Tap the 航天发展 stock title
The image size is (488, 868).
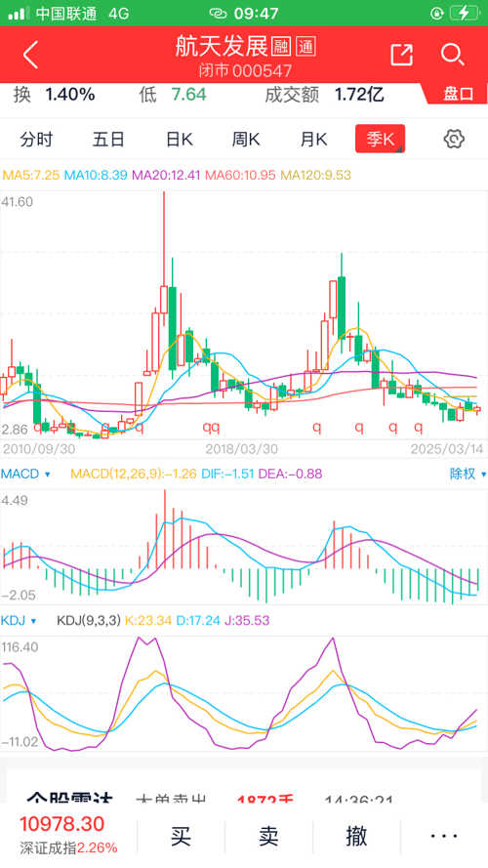click(x=222, y=47)
